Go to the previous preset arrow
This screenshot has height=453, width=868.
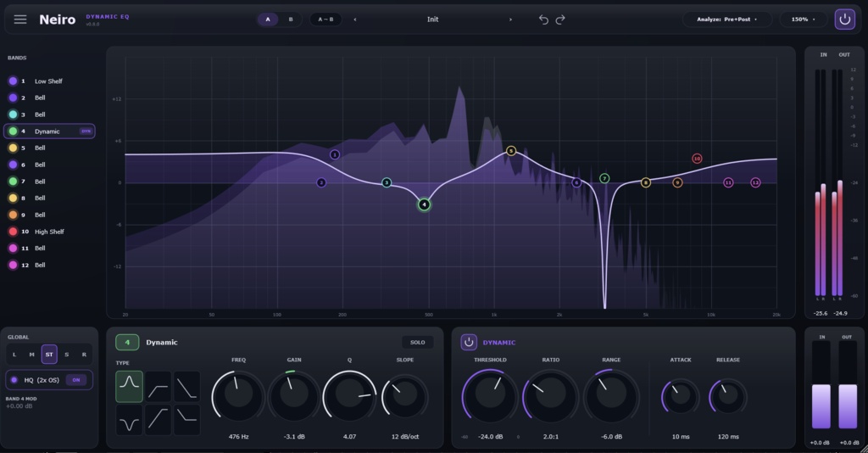pos(355,20)
